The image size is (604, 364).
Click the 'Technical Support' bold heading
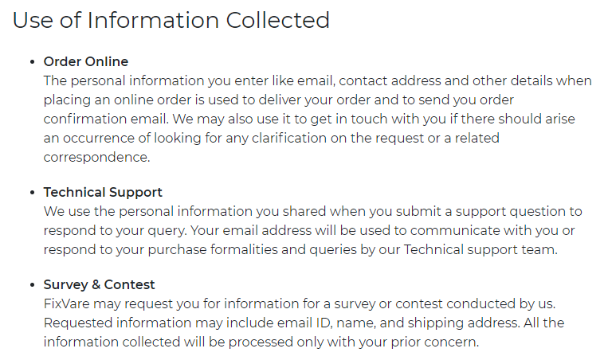(x=103, y=192)
